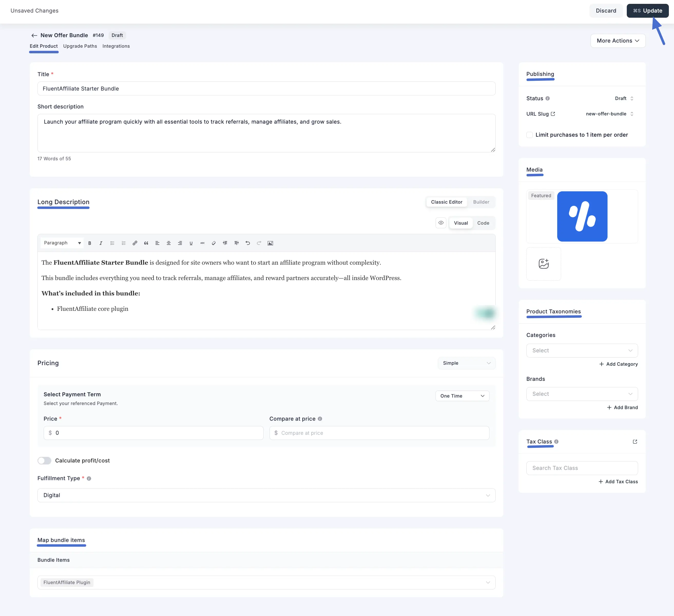
Task: Click Add Category under Categories
Action: [x=618, y=364]
